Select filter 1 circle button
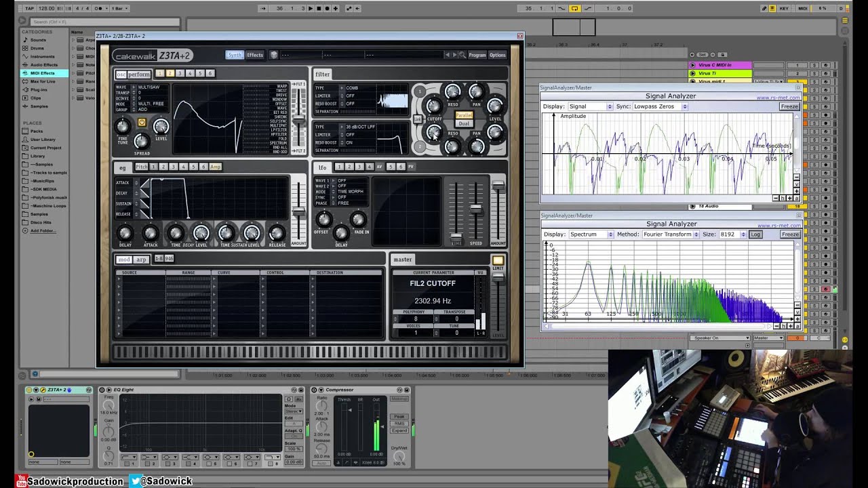The image size is (868, 488). [420, 91]
